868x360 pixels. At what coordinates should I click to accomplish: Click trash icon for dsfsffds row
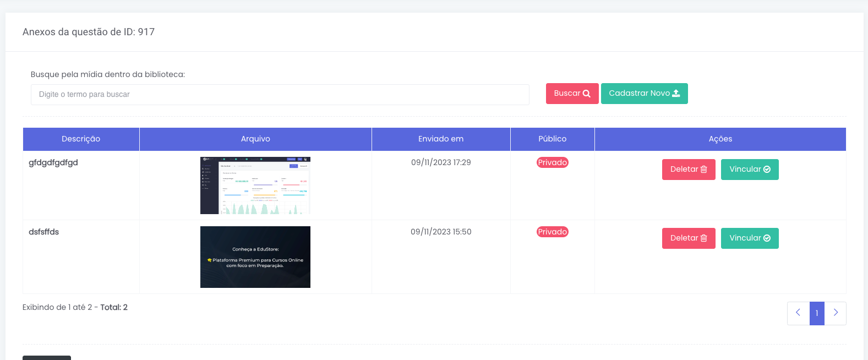pos(703,238)
